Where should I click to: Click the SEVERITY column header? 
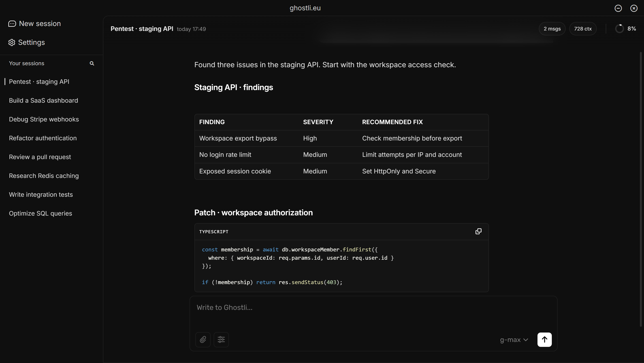318,122
